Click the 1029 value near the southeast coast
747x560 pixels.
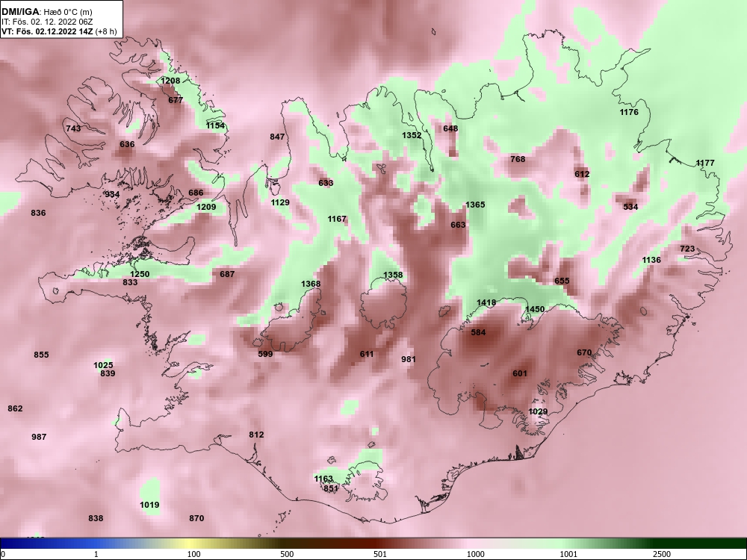click(x=538, y=412)
